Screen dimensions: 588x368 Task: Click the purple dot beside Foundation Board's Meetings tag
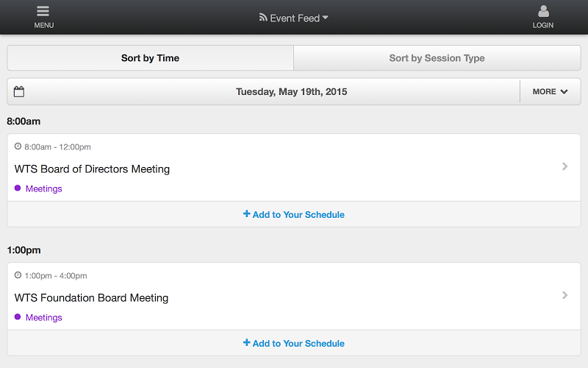coord(18,317)
